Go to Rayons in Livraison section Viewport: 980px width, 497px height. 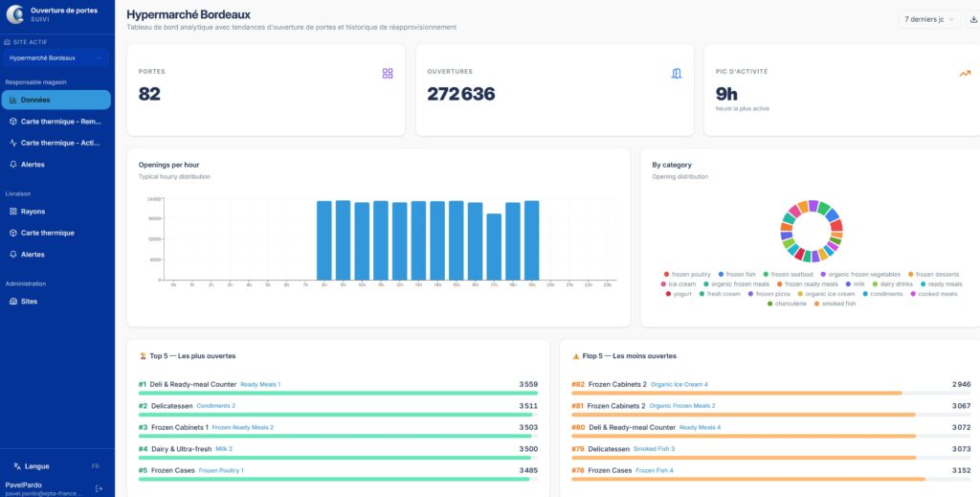coord(33,212)
